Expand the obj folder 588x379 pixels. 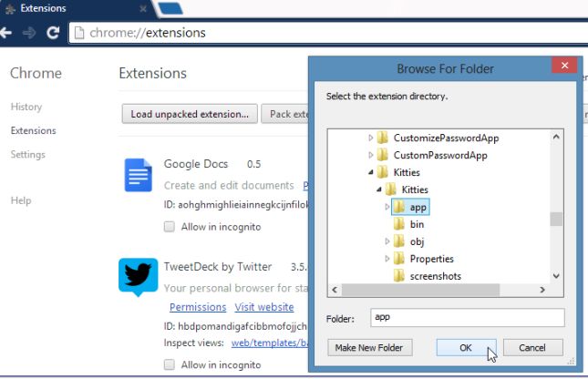tap(387, 241)
